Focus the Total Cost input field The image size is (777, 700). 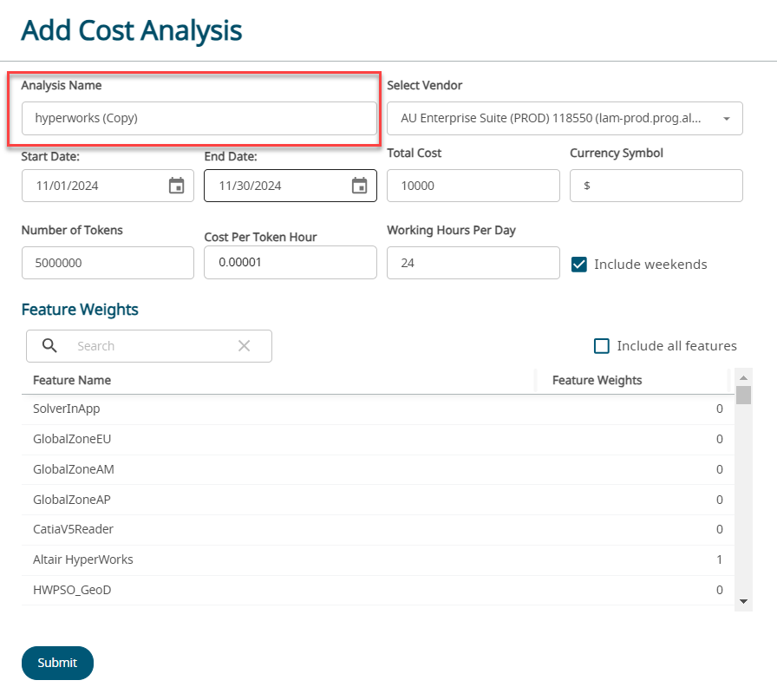pyautogui.click(x=473, y=186)
